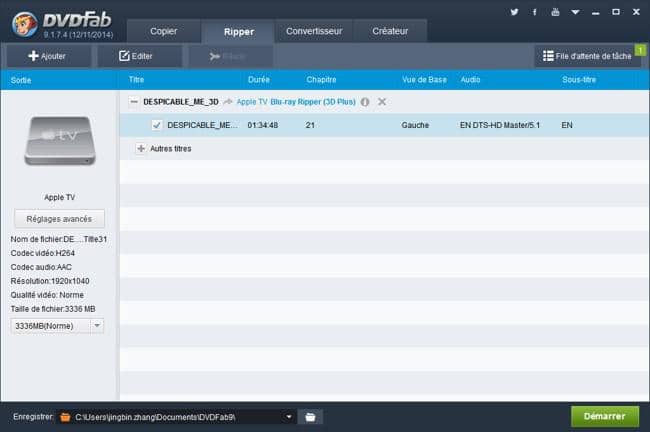Open File d'attente de tâche queue
The image size is (650, 432).
point(587,56)
